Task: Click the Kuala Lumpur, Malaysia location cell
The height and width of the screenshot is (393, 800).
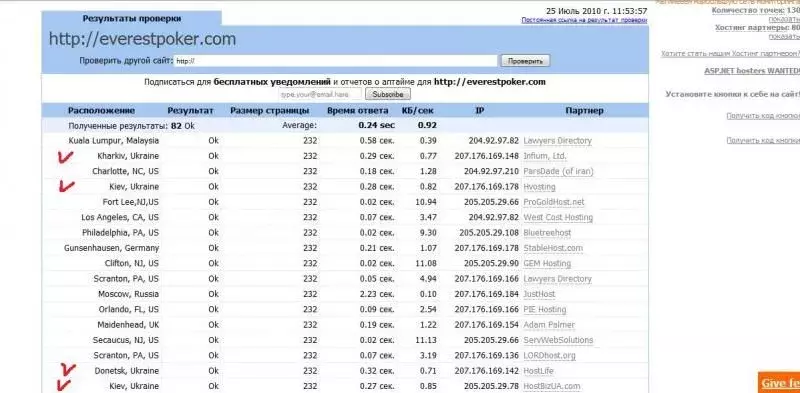Action: [x=114, y=140]
